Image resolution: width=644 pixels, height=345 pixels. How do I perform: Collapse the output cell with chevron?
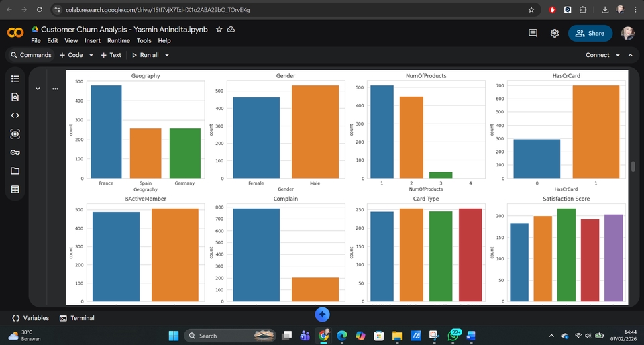click(x=38, y=89)
